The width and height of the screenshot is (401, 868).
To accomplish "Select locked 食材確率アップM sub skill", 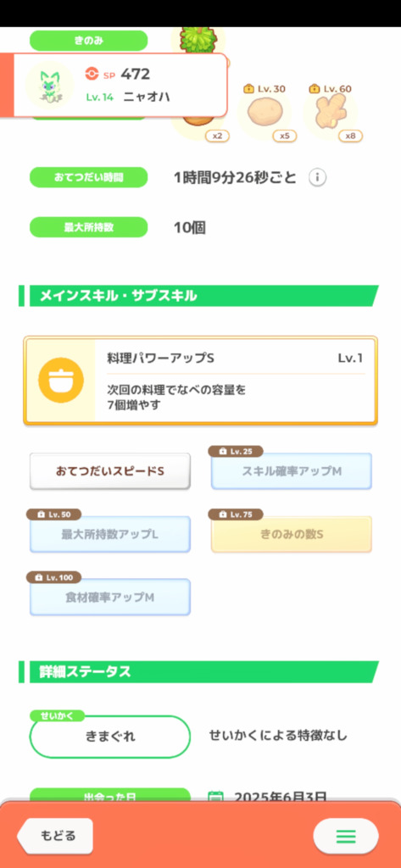I will click(109, 598).
